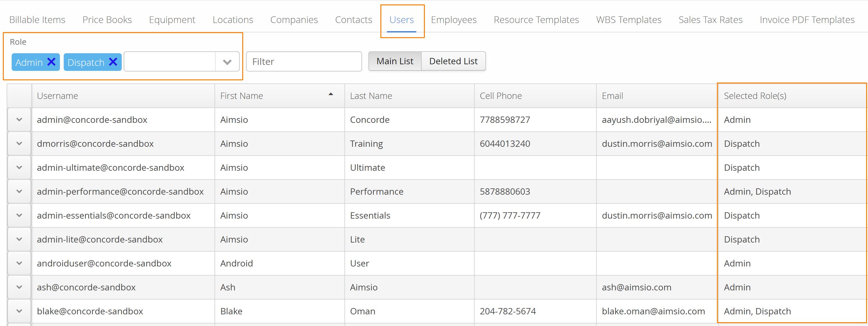
Task: Select the admin@concorde-sandbox username cell
Action: [123, 120]
